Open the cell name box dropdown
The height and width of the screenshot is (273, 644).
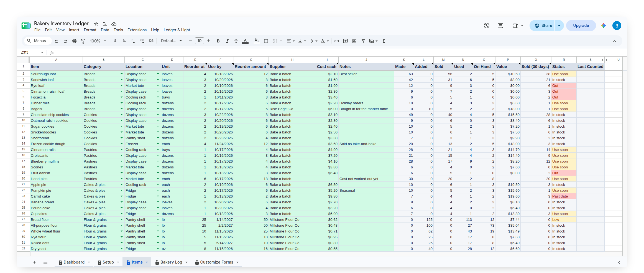point(42,52)
